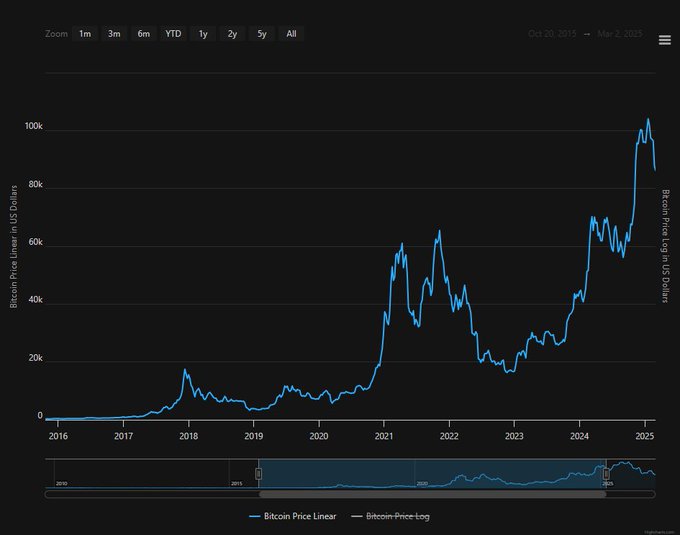Click the 2018 label on the x-axis
The height and width of the screenshot is (535, 680).
pyautogui.click(x=189, y=436)
